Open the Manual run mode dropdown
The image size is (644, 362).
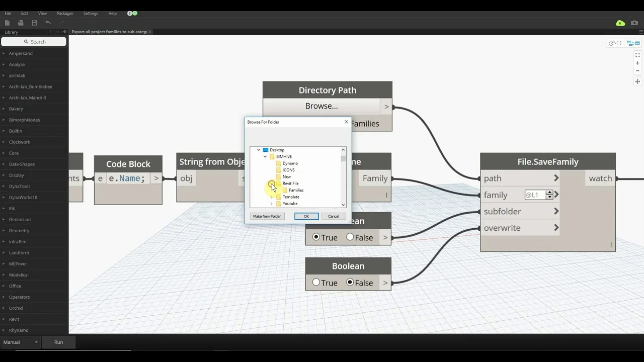[21, 342]
